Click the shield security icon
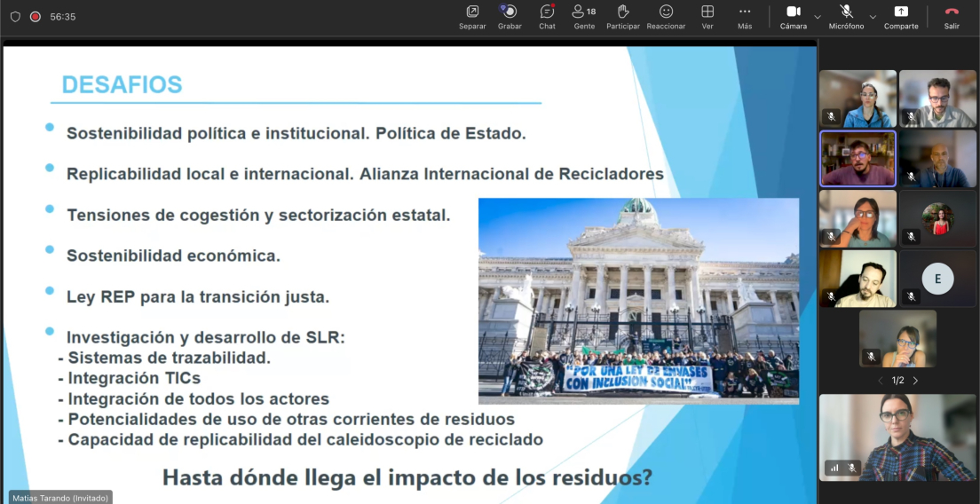This screenshot has width=980, height=504. point(16,17)
